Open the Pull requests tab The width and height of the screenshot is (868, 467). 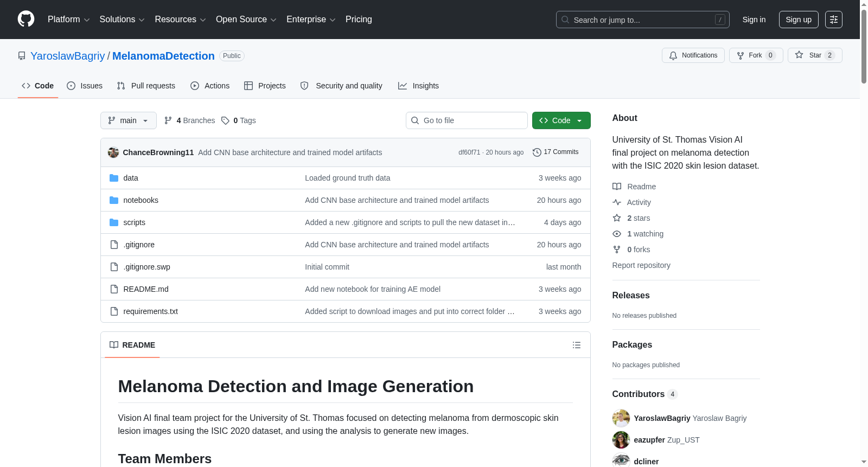[146, 86]
